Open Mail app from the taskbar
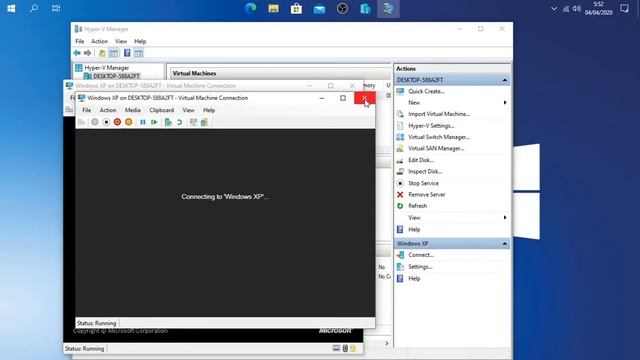 coord(319,8)
